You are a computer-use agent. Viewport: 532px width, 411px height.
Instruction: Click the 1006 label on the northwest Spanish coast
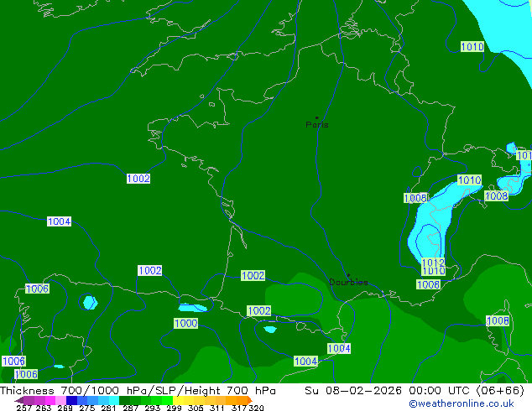(x=37, y=289)
